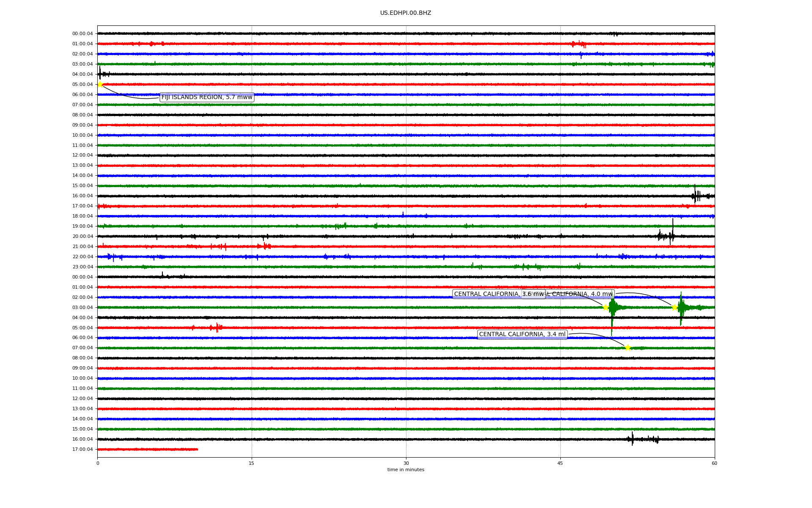Click the 30 tick on the time axis
Viewport: 812px width, 508px height.
406,463
